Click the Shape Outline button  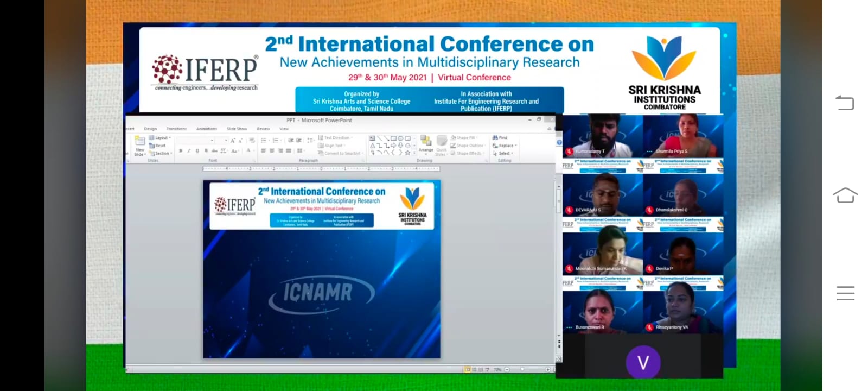(x=467, y=146)
